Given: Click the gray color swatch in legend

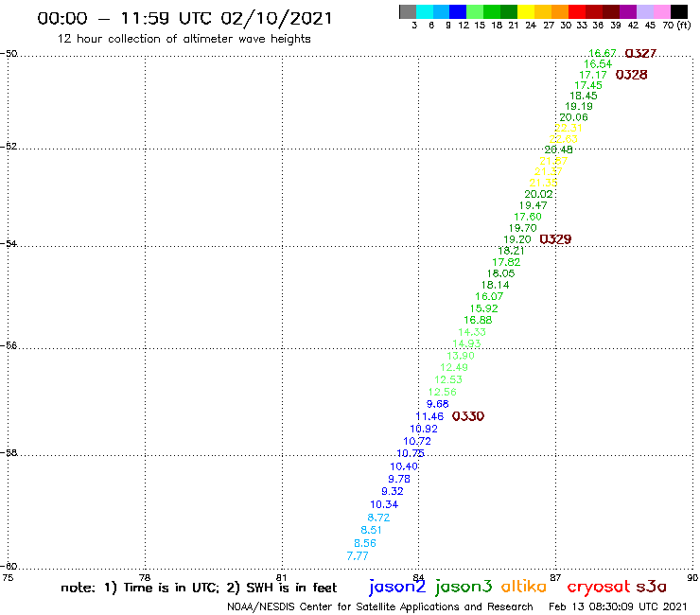Looking at the screenshot, I should 408,11.
